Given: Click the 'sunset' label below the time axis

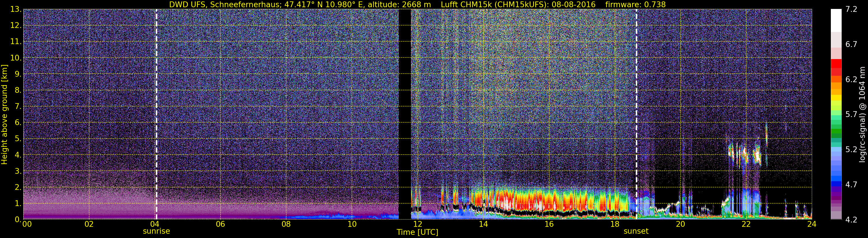Looking at the screenshot, I should (636, 231).
